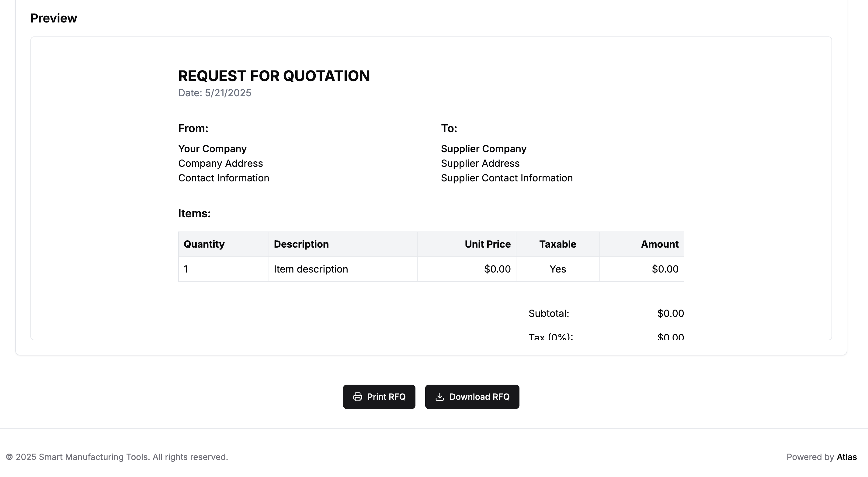Viewport: 868px width, 477px height.
Task: Select the Quantity column header
Action: click(204, 244)
